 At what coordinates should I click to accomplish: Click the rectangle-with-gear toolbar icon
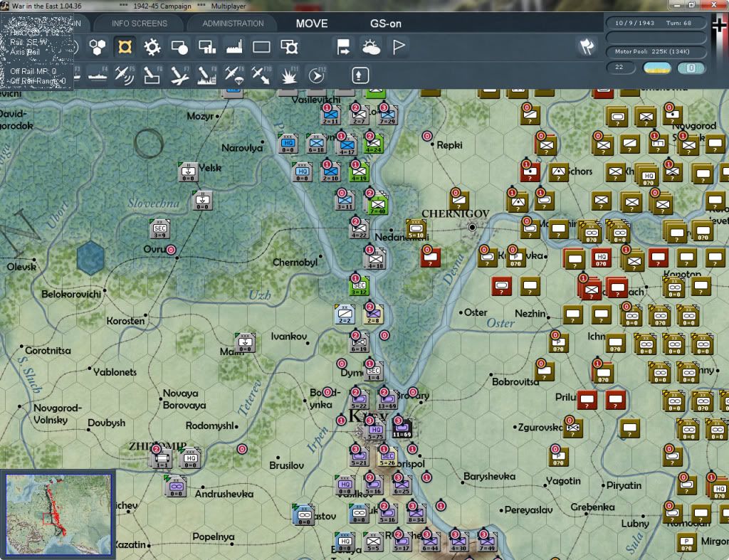[289, 47]
